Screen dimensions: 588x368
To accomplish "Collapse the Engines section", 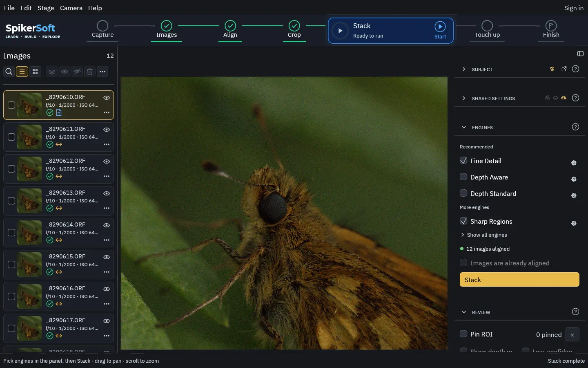I will click(464, 127).
